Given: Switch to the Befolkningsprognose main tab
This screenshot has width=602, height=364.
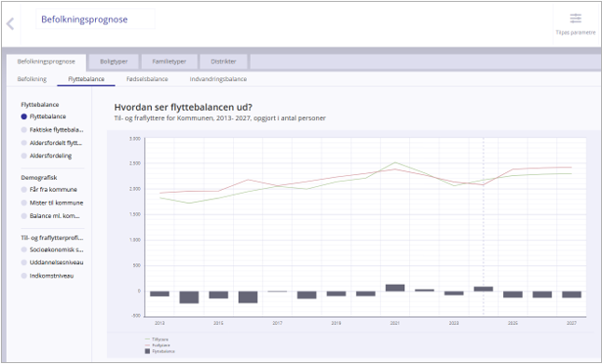Looking at the screenshot, I should [46, 61].
